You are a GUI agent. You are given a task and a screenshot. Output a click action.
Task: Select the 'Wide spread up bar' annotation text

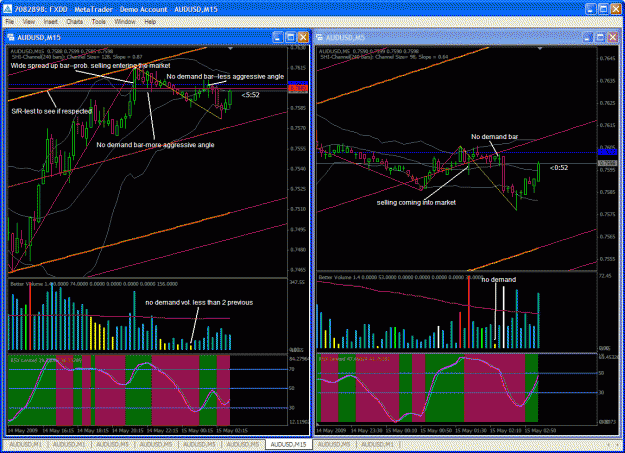tap(90, 65)
